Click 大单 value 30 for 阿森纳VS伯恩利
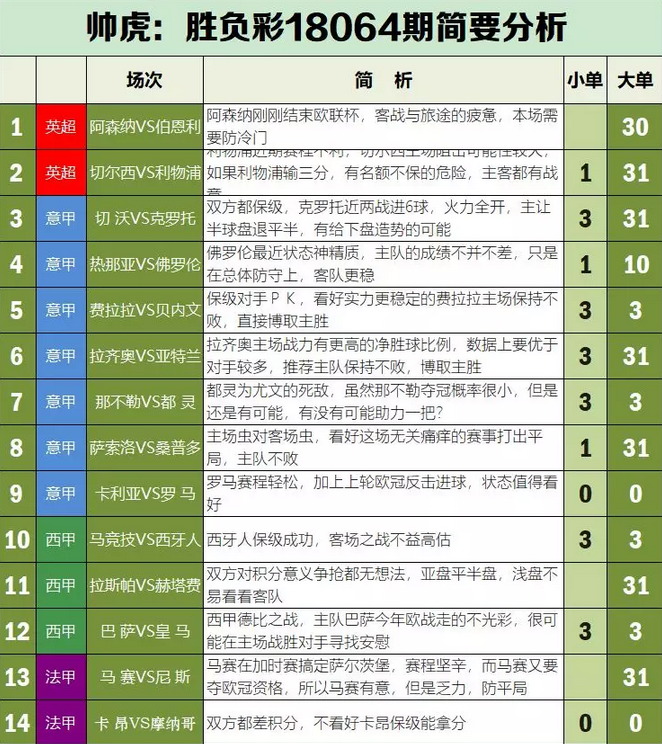662x744 pixels. coord(635,127)
